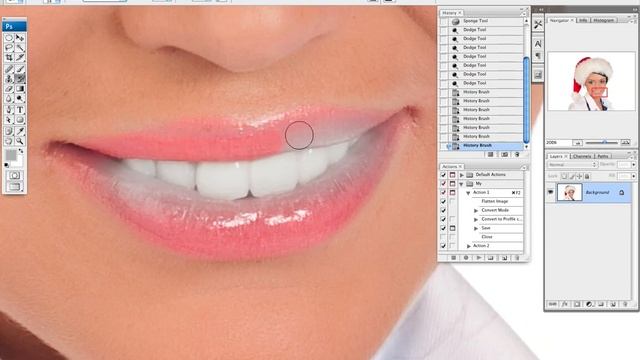Select the Type tool
640x360 pixels.
(x=20, y=110)
